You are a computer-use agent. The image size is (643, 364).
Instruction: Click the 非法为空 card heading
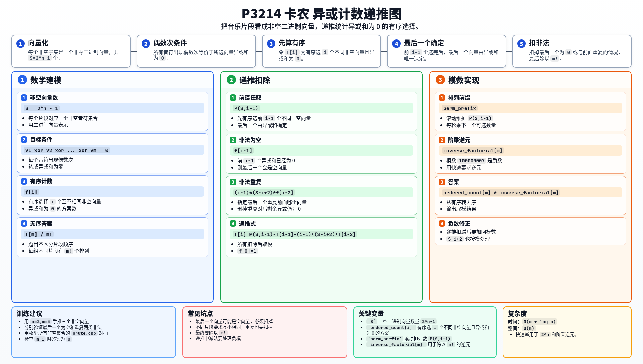[x=250, y=140]
